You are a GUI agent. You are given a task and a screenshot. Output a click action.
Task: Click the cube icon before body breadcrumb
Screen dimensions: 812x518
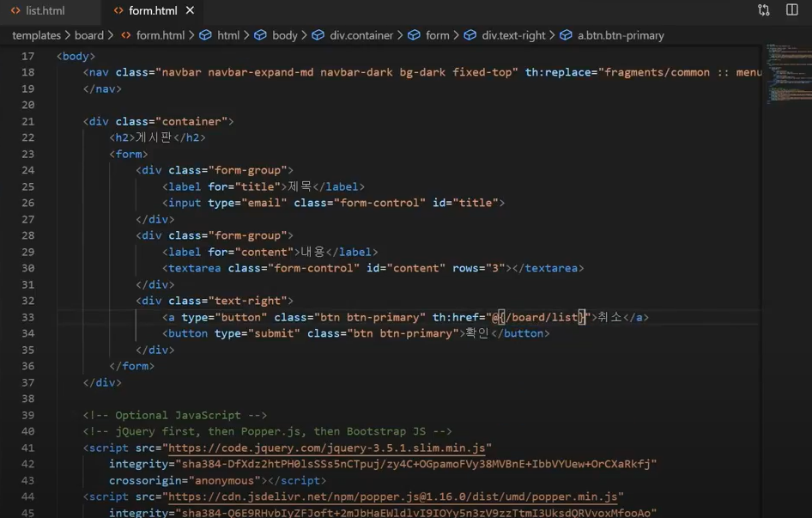pyautogui.click(x=260, y=34)
